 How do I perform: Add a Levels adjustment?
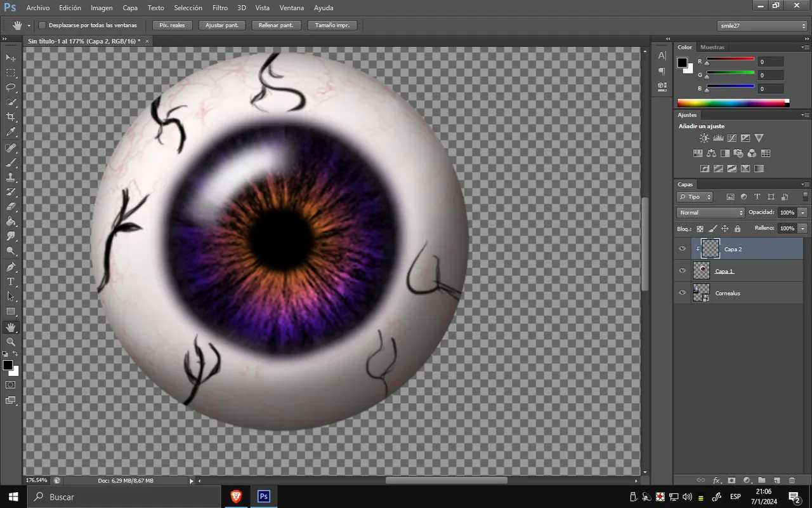[718, 138]
